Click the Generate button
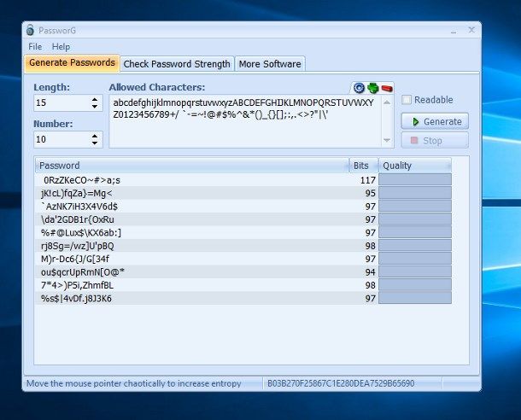 pos(435,121)
